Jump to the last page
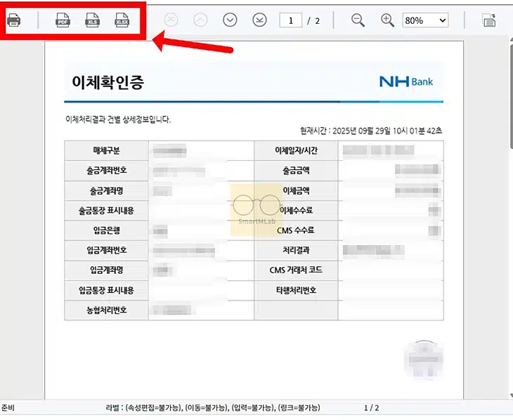 [x=259, y=20]
